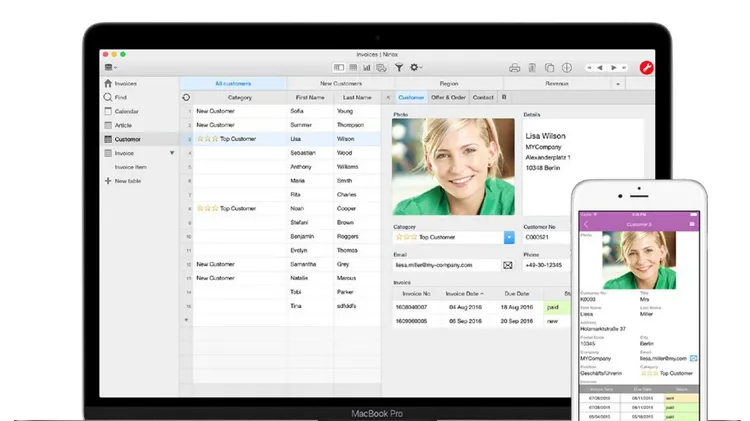Print the current record
750x421 pixels.
click(x=515, y=68)
